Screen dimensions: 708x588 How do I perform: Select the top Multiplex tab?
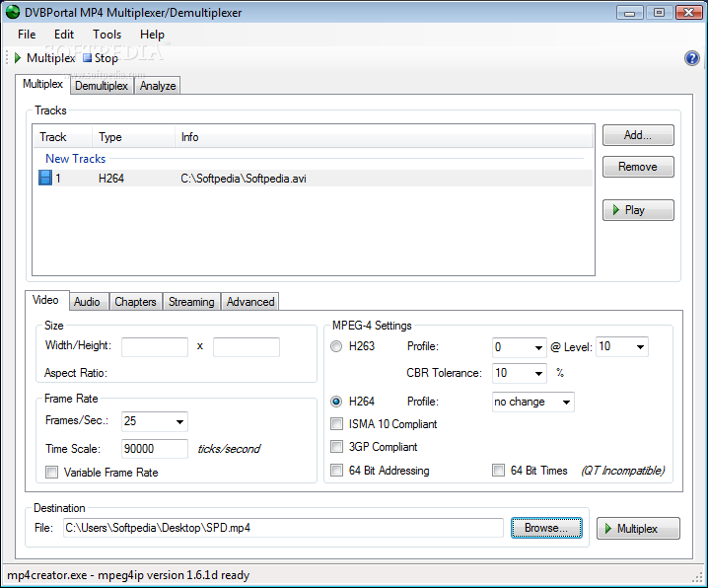coord(43,84)
